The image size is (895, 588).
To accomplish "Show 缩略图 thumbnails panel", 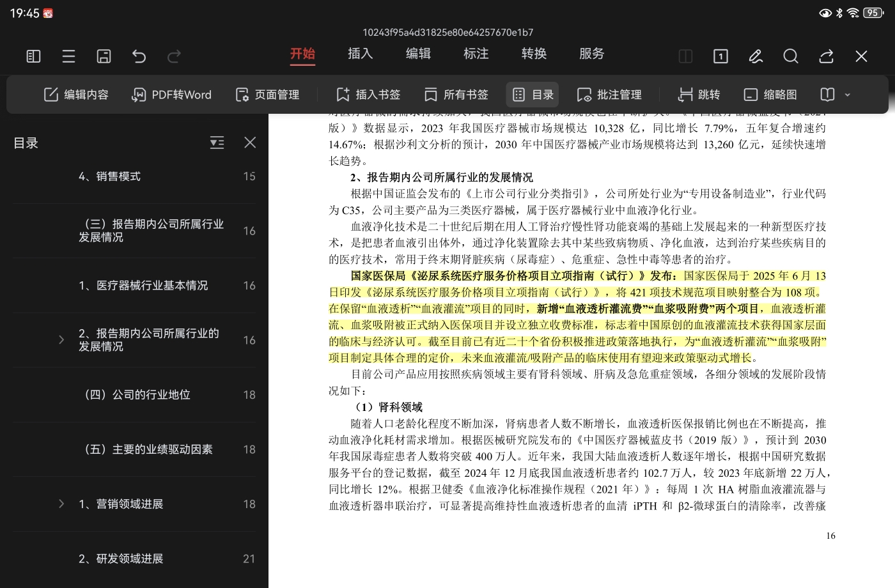I will coord(770,95).
